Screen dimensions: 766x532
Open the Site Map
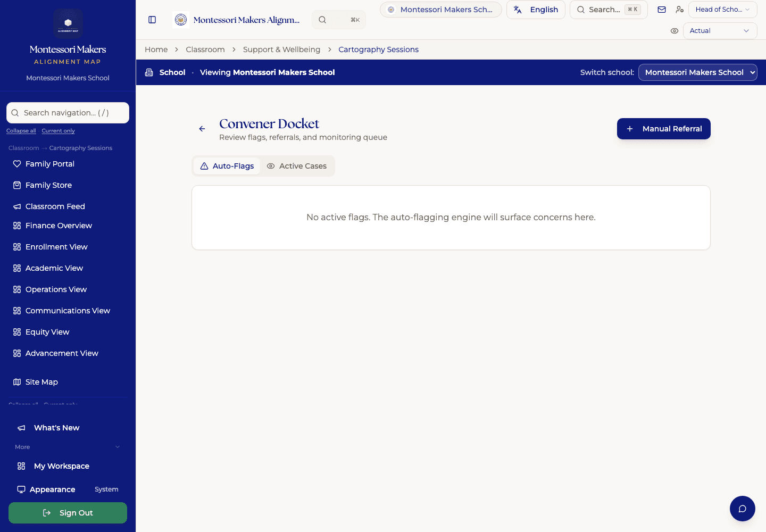[68, 382]
